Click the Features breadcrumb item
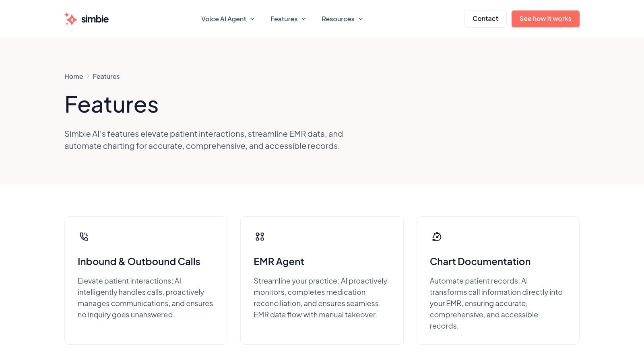 (x=106, y=76)
